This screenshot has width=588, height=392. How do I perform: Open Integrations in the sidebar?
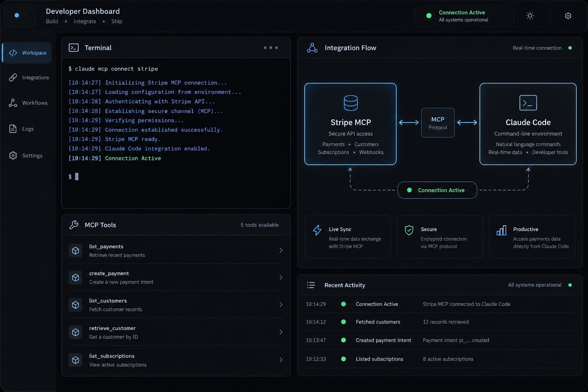point(29,77)
